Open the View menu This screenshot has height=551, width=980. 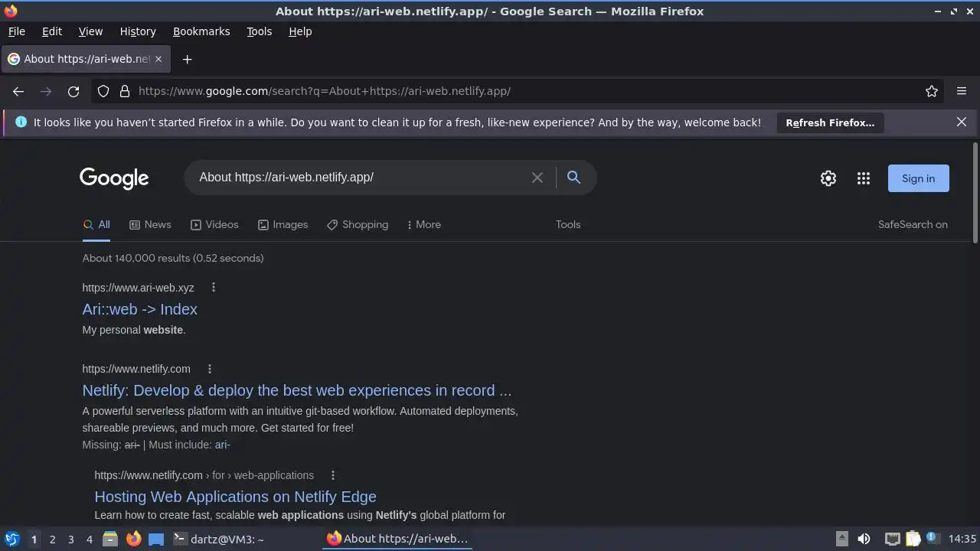pyautogui.click(x=90, y=31)
